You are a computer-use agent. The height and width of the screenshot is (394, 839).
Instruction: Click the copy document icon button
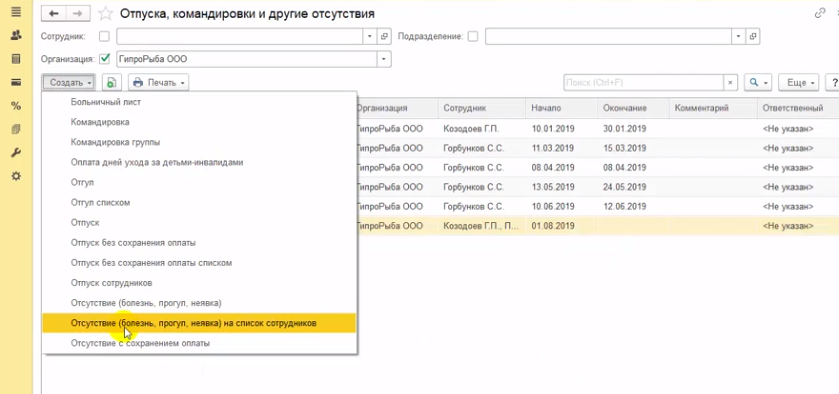pos(112,82)
